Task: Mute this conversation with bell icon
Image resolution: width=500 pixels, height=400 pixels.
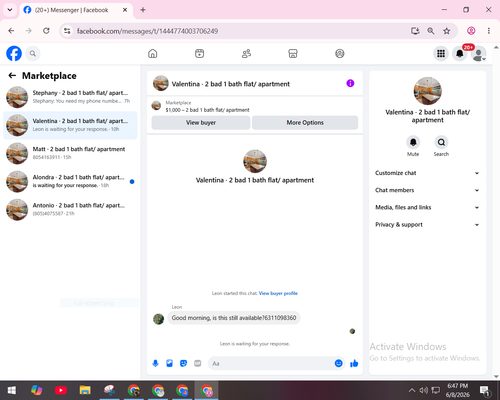Action: [x=413, y=142]
